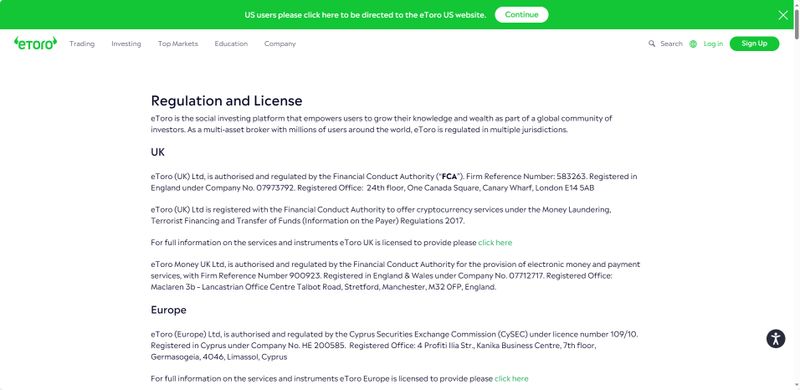Open the Company menu
Viewport: 800px width, 390px height.
pos(280,44)
